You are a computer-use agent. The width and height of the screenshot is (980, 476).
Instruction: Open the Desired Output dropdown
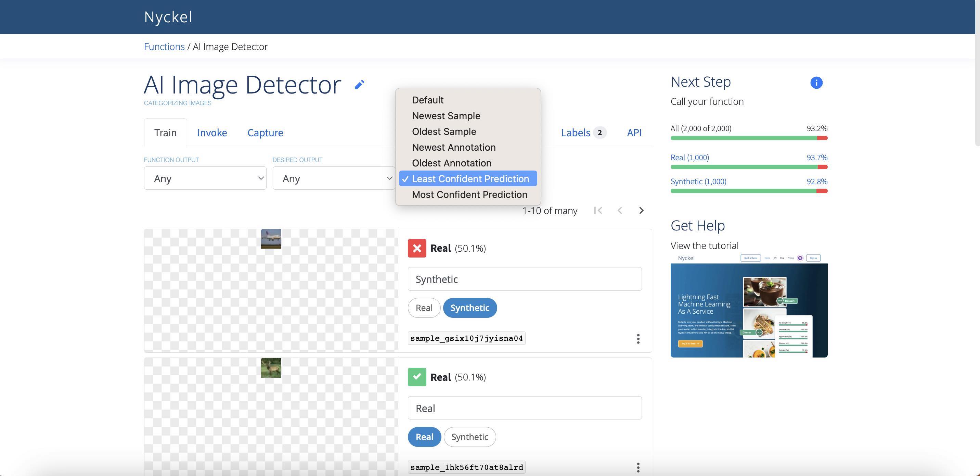click(334, 178)
